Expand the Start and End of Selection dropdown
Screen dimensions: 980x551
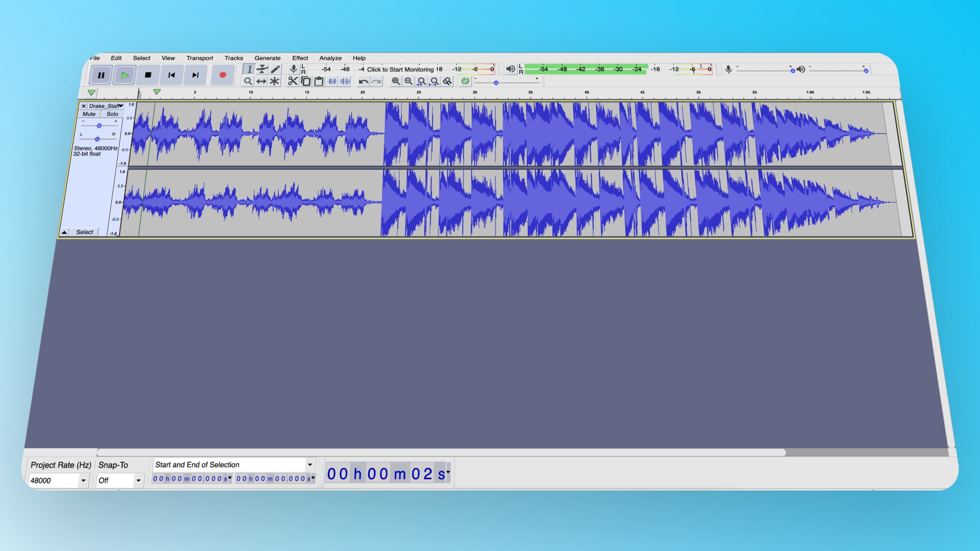(x=310, y=464)
